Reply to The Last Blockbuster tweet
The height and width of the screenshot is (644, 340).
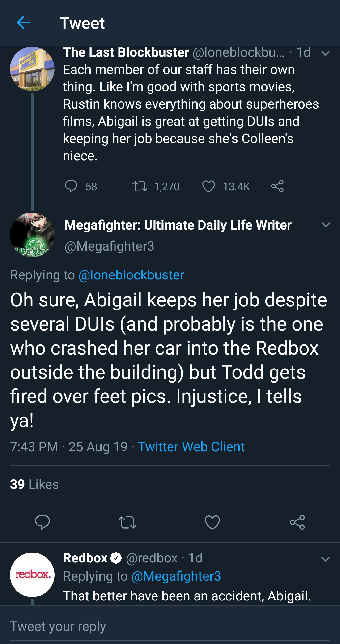[71, 186]
